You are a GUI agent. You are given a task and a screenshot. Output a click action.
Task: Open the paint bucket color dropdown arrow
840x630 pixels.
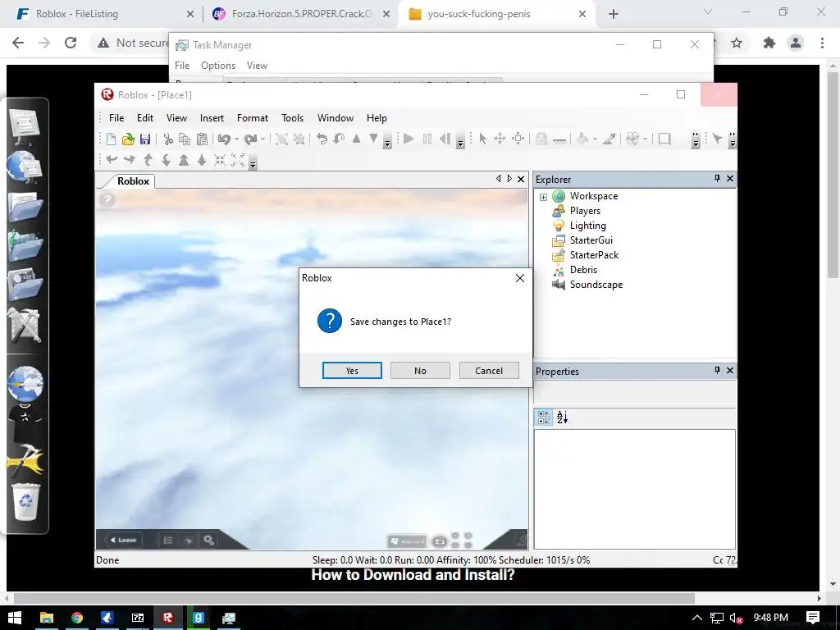coord(595,139)
